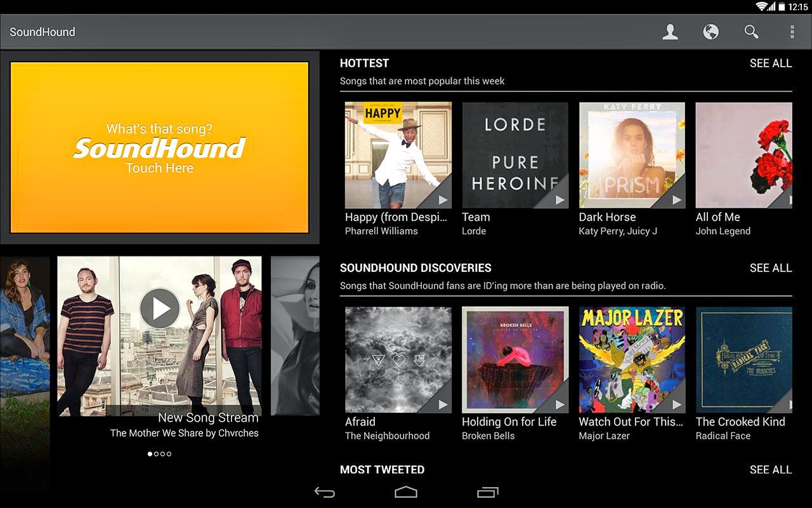Tap the yellow SoundHound listen button
This screenshot has height=508, width=812.
[x=159, y=147]
